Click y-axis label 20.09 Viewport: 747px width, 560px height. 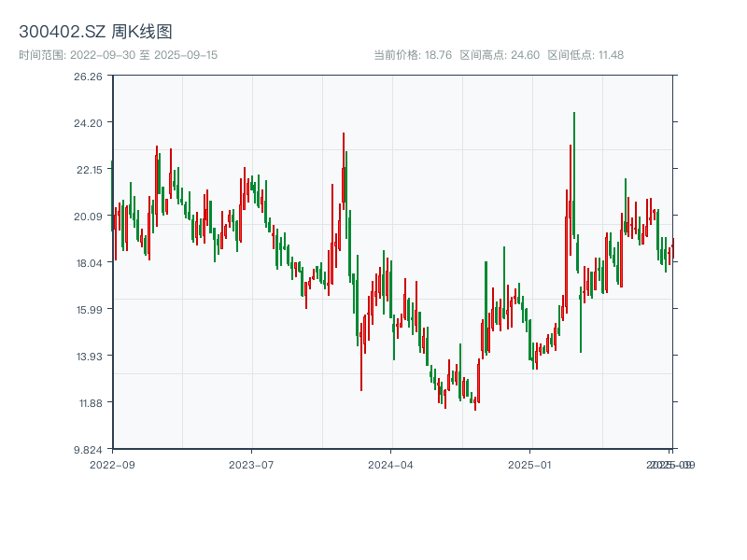[x=88, y=217]
